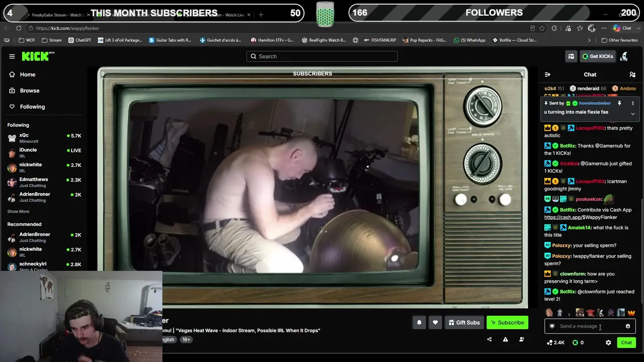The height and width of the screenshot is (362, 644).
Task: Expand the pinned message chevron
Action: point(633,114)
